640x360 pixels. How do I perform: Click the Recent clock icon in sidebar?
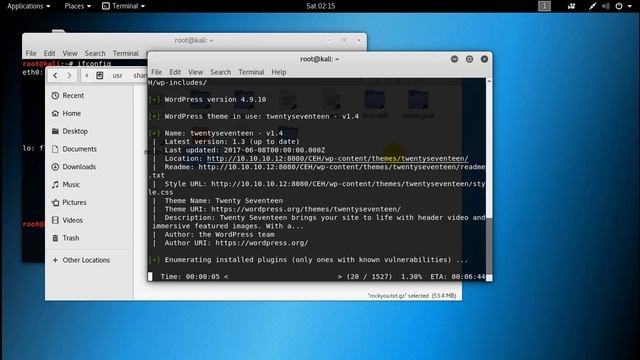click(55, 96)
